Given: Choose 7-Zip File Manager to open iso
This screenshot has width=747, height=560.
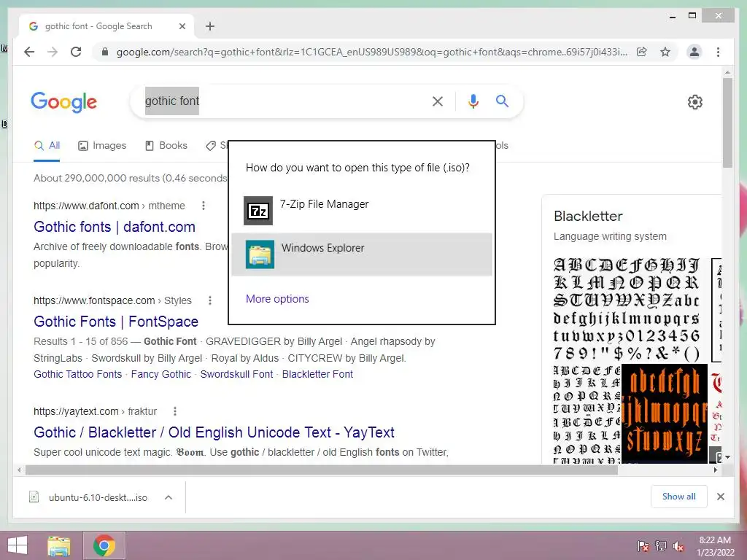Looking at the screenshot, I should click(362, 210).
